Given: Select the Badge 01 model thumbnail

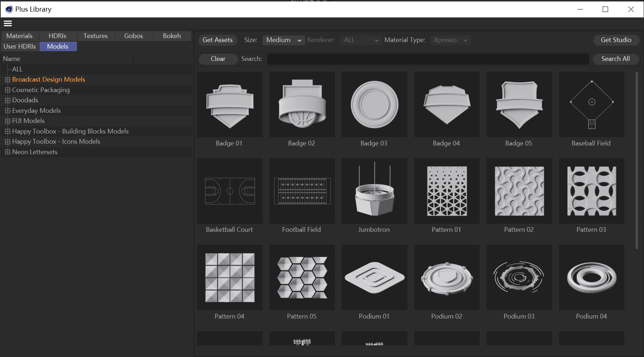Looking at the screenshot, I should 230,104.
